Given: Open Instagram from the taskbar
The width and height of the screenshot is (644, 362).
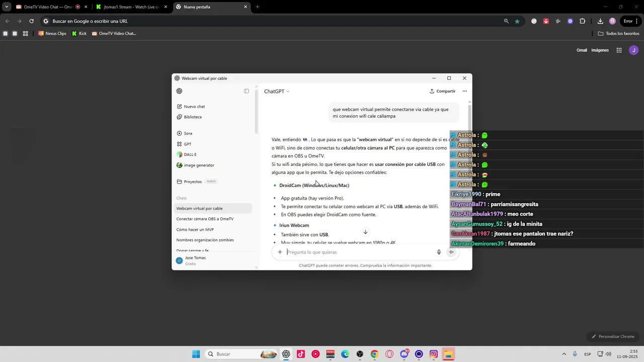Looking at the screenshot, I should click(434, 354).
